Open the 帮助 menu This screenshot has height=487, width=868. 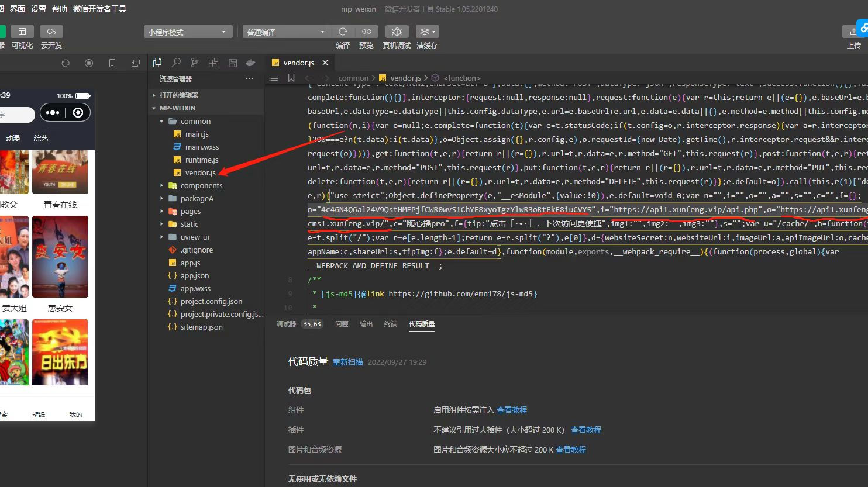(x=60, y=9)
